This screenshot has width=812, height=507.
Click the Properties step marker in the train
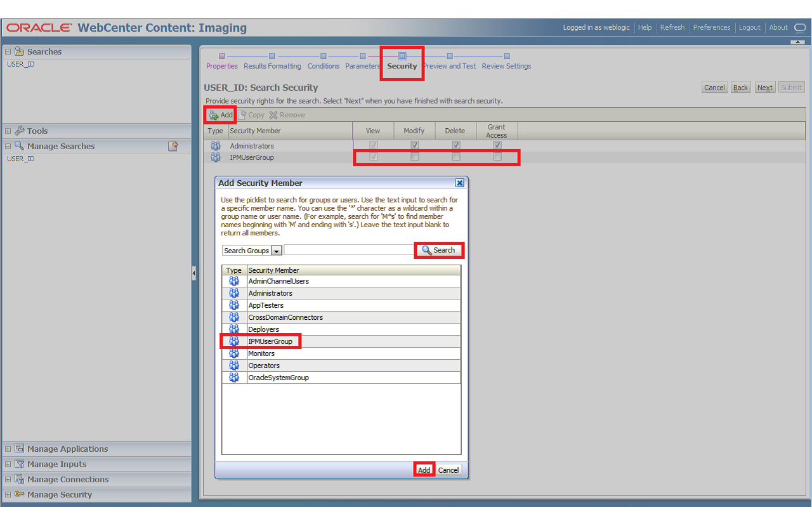click(222, 56)
